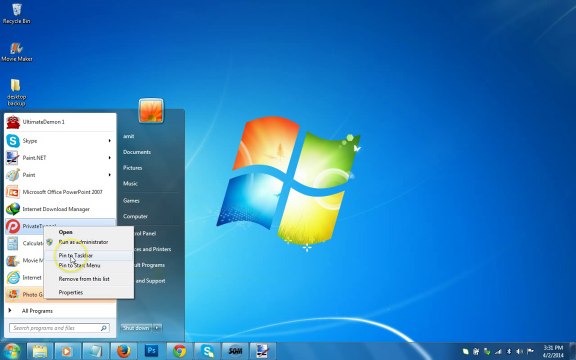The height and width of the screenshot is (360, 576).
Task: Open Photo Gallery from the Start menu
Action: (x=24, y=295)
